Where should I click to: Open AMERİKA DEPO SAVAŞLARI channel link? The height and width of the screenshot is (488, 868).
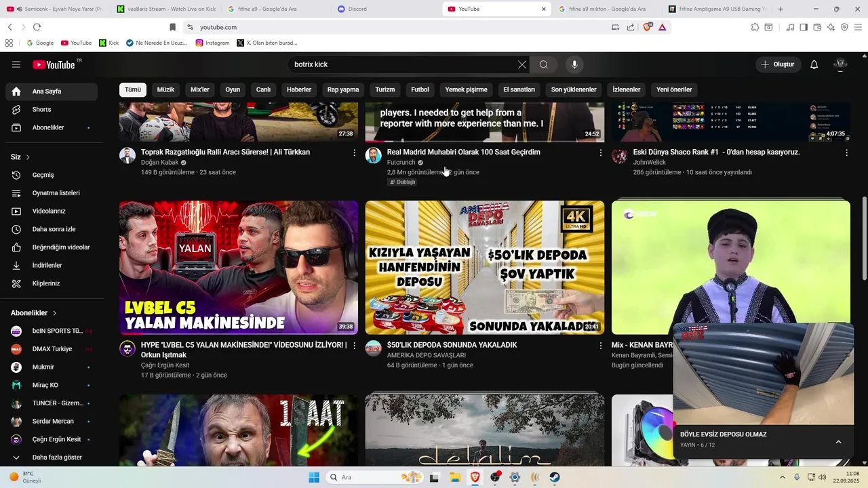(x=426, y=355)
